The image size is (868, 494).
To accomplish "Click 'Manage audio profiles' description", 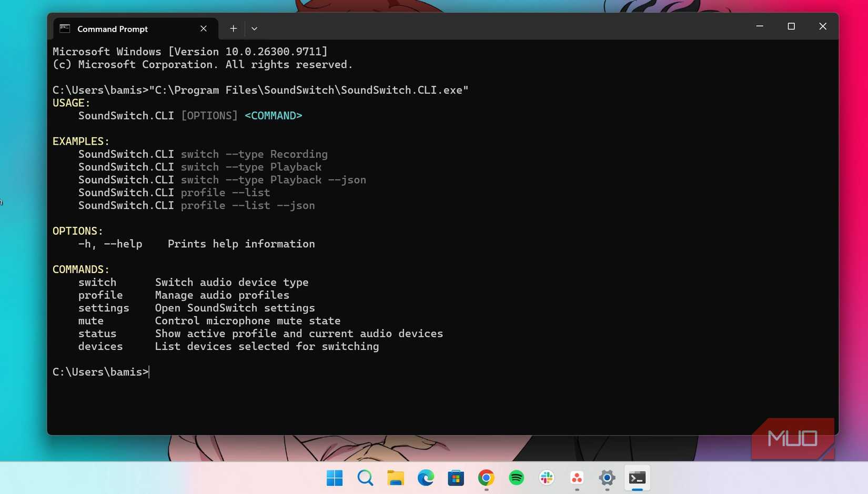I will coord(222,295).
